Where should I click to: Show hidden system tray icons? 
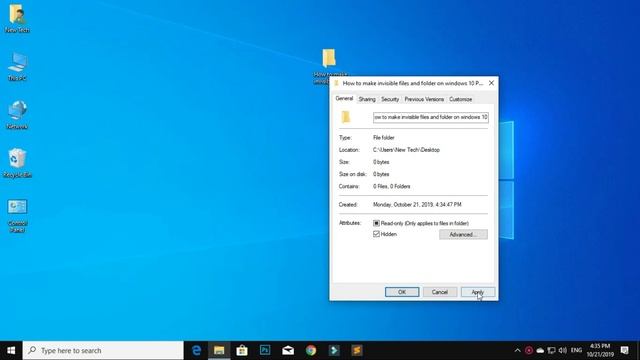[x=517, y=350]
